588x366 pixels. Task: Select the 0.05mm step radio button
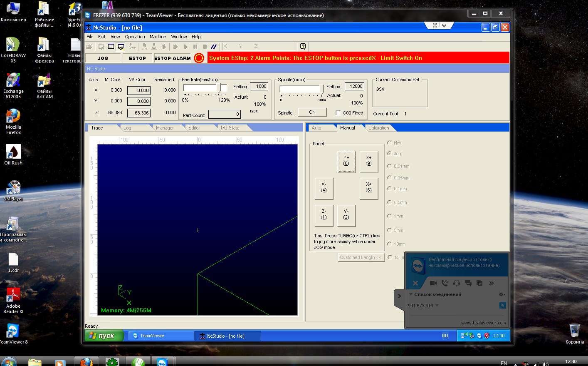[390, 178]
